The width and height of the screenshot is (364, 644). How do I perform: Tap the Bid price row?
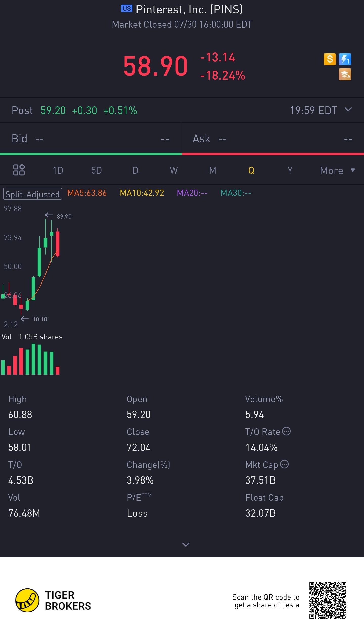[x=90, y=139]
